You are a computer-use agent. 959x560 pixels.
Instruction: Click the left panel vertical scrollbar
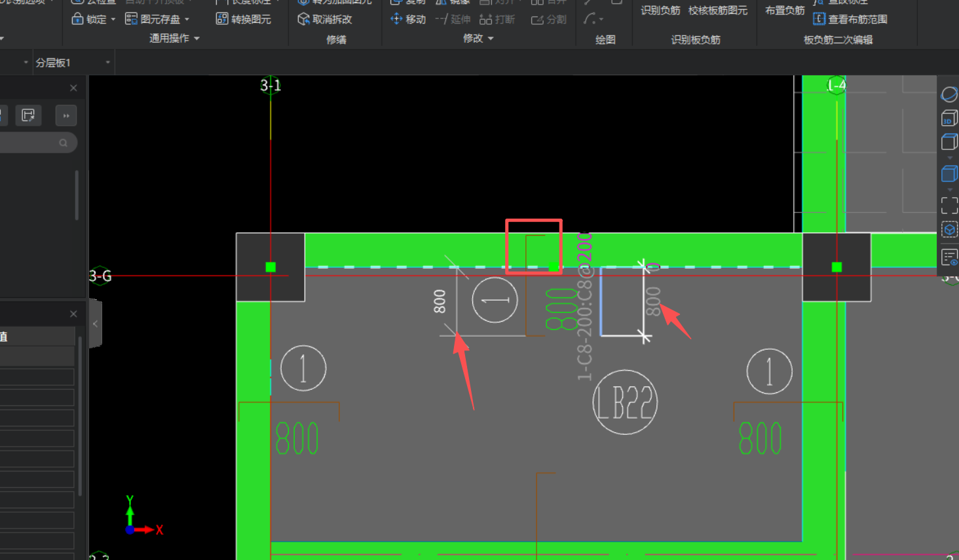(77, 195)
